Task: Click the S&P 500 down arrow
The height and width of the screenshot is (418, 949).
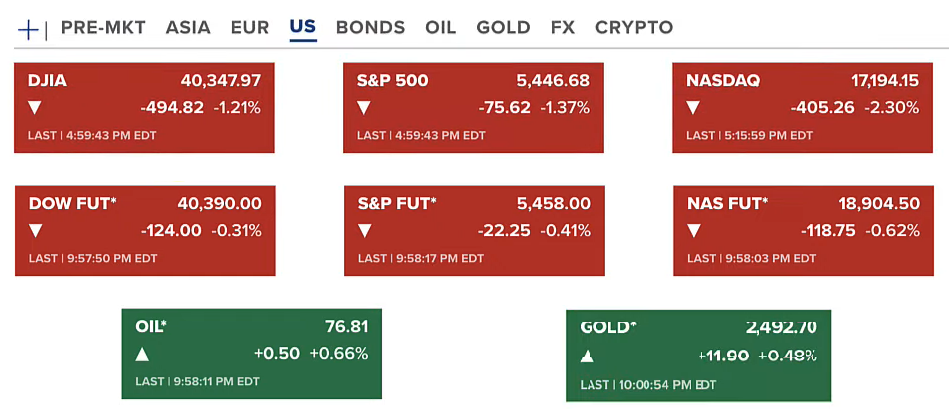Action: pyautogui.click(x=364, y=107)
